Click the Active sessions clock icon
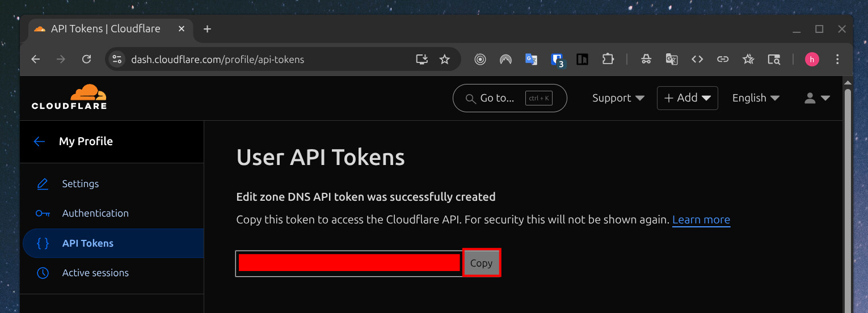This screenshot has height=313, width=868. click(43, 273)
